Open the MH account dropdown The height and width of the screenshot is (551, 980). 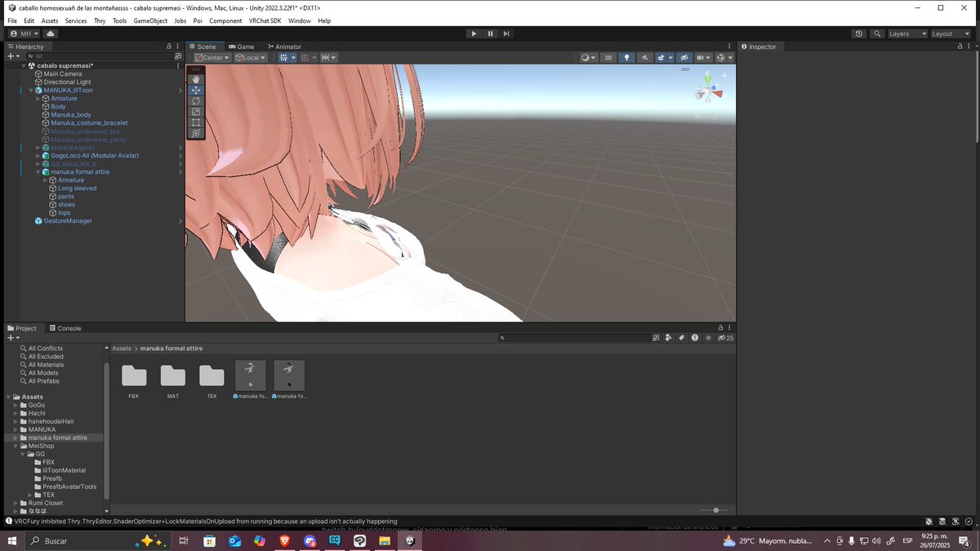pyautogui.click(x=24, y=33)
